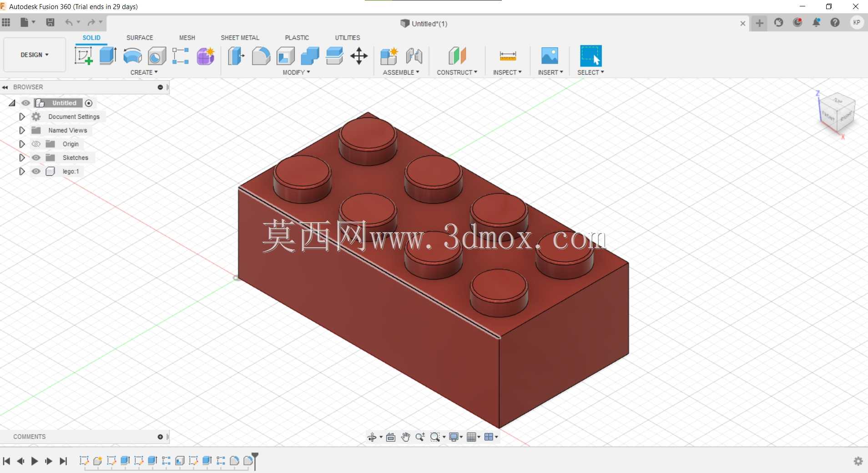
Task: Open the CONSTRUCT dropdown menu
Action: [457, 72]
